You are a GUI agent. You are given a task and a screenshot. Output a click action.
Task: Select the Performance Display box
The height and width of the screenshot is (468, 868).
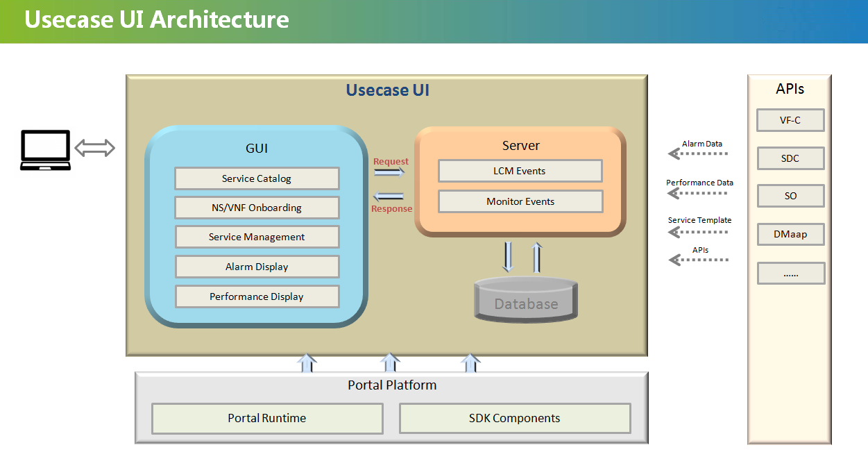point(257,296)
